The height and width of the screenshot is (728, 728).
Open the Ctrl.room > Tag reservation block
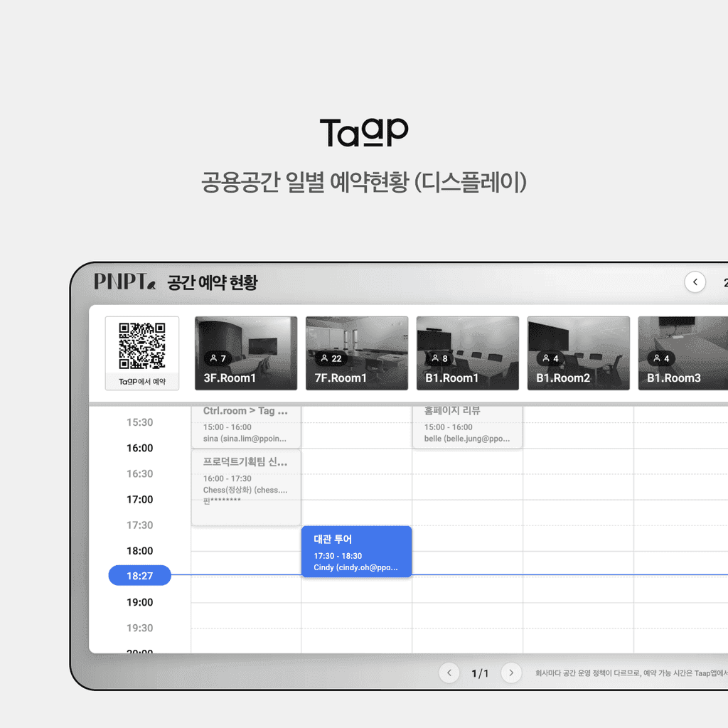pos(246,427)
